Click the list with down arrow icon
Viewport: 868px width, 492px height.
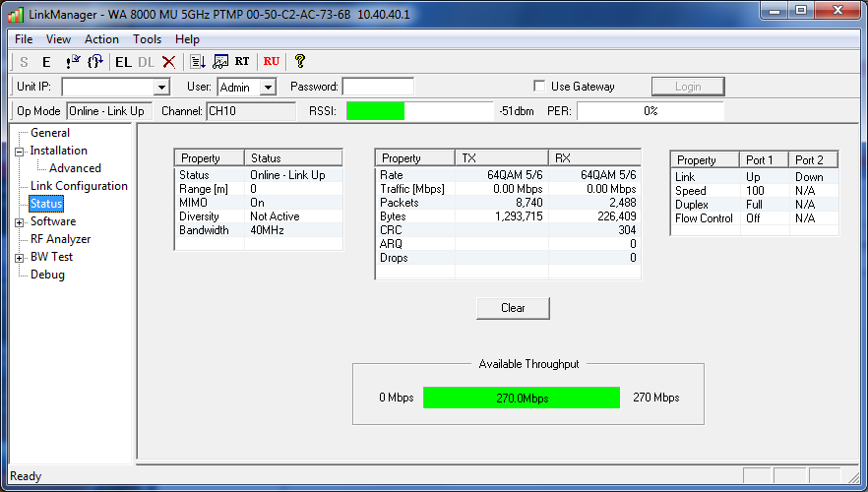[x=198, y=62]
